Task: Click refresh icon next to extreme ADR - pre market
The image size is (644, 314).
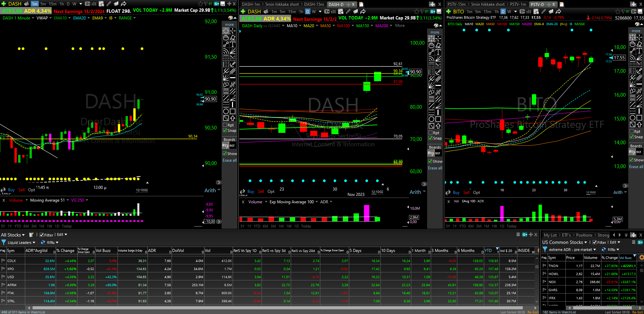Action: [603, 250]
